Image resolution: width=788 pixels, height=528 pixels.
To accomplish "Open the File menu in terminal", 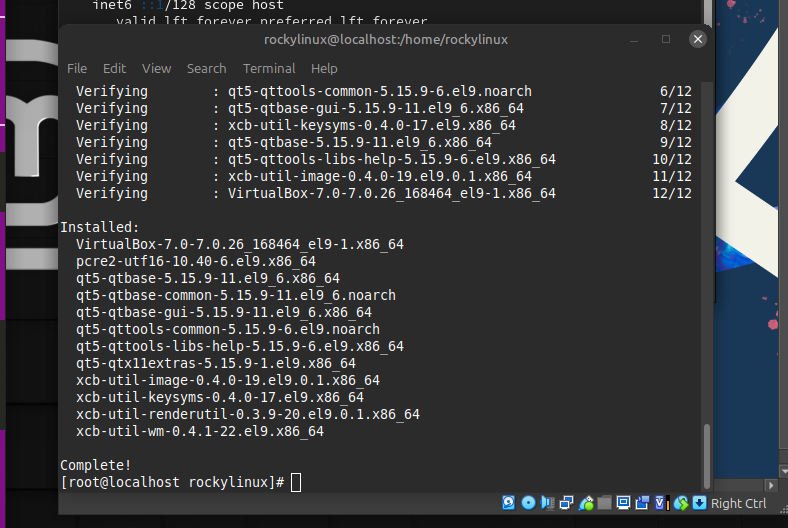I will coord(77,68).
